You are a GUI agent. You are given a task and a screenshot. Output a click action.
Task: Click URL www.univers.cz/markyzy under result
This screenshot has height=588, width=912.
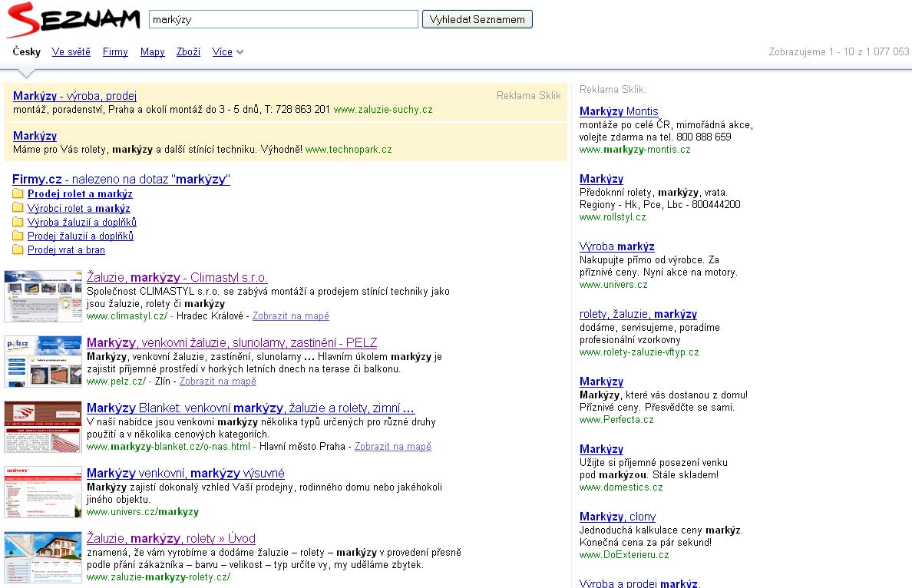(x=143, y=512)
